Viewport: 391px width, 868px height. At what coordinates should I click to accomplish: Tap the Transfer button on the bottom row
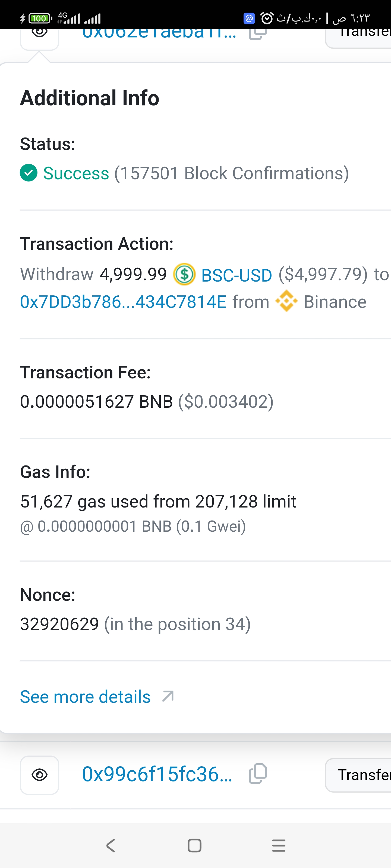click(363, 775)
